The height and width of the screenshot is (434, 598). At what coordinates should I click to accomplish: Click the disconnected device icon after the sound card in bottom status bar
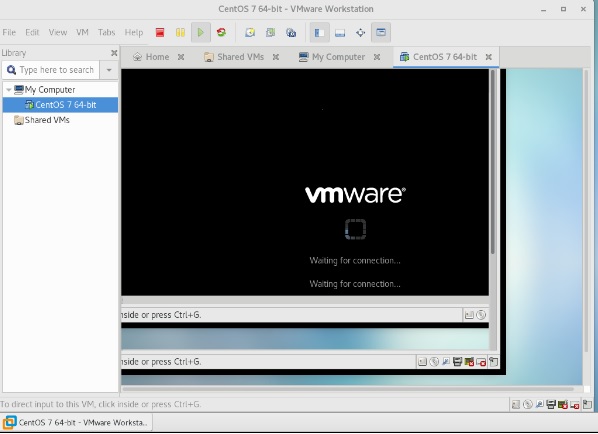click(575, 405)
